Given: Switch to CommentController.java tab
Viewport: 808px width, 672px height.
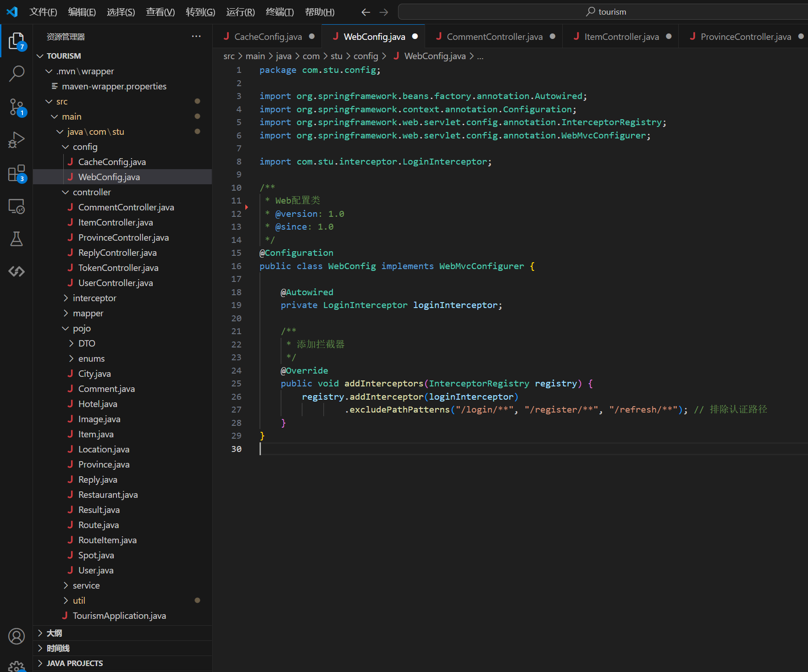Looking at the screenshot, I should coord(494,37).
